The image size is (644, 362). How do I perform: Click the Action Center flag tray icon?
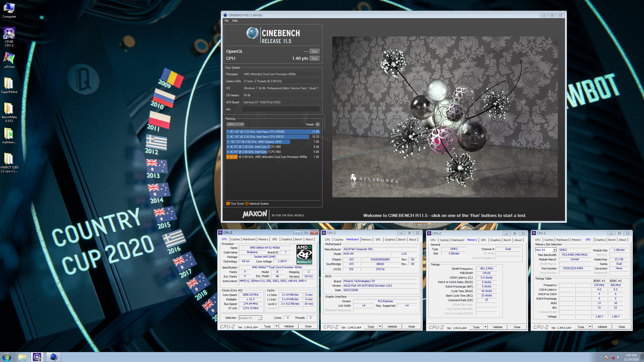pyautogui.click(x=607, y=357)
